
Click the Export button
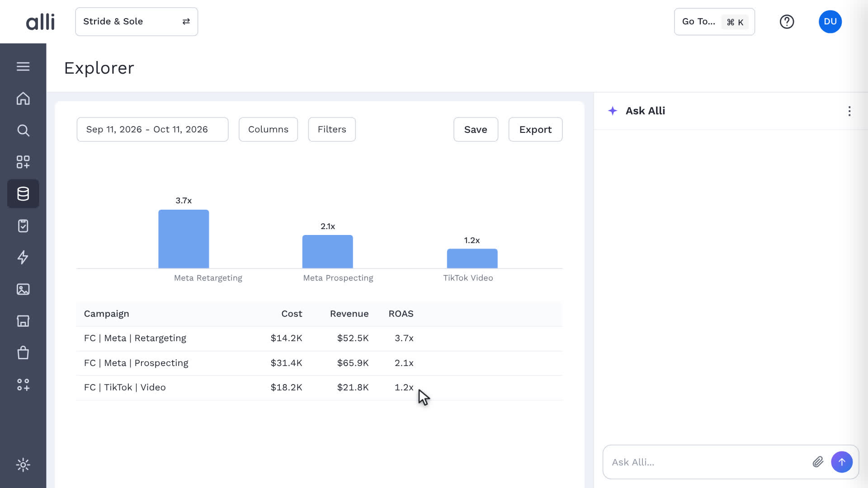click(x=535, y=130)
